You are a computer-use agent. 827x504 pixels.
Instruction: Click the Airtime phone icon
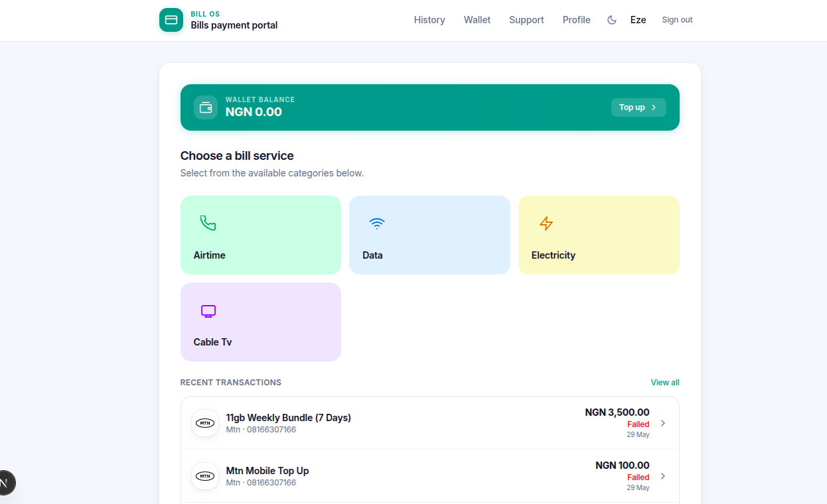pyautogui.click(x=208, y=223)
